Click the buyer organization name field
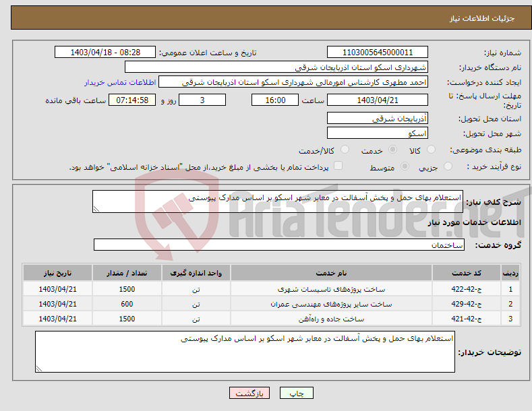Screen dimensions: 532x411 point(276,67)
